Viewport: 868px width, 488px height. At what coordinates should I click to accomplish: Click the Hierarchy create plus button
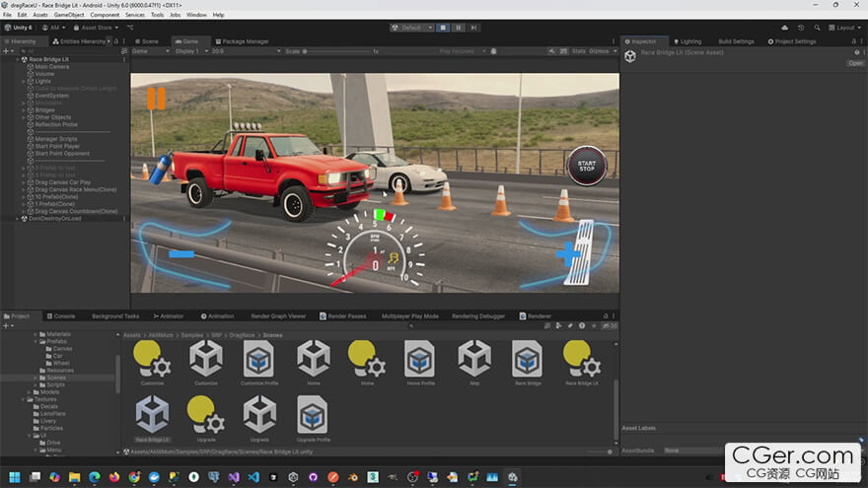(8, 51)
